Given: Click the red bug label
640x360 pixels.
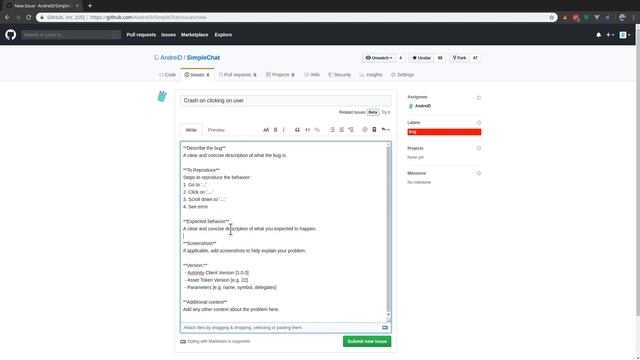Looking at the screenshot, I should click(444, 132).
